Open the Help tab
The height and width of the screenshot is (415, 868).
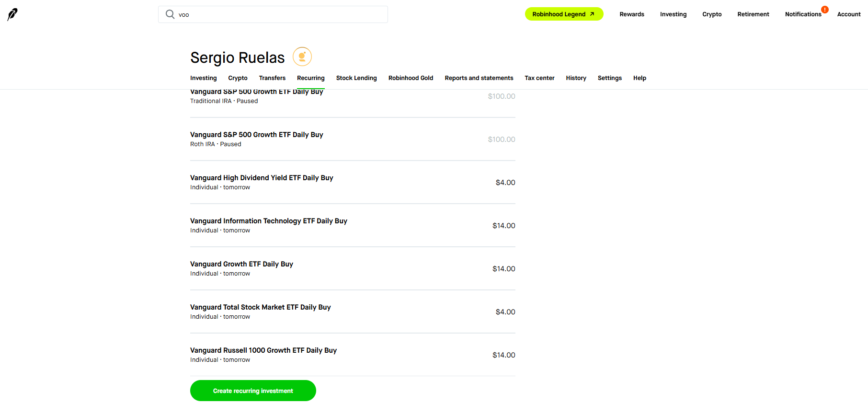click(640, 78)
